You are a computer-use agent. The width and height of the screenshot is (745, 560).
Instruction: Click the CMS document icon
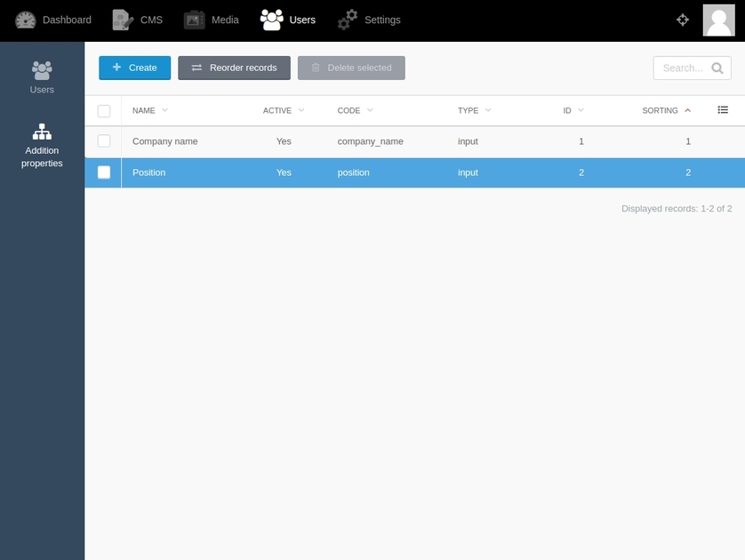click(x=122, y=20)
